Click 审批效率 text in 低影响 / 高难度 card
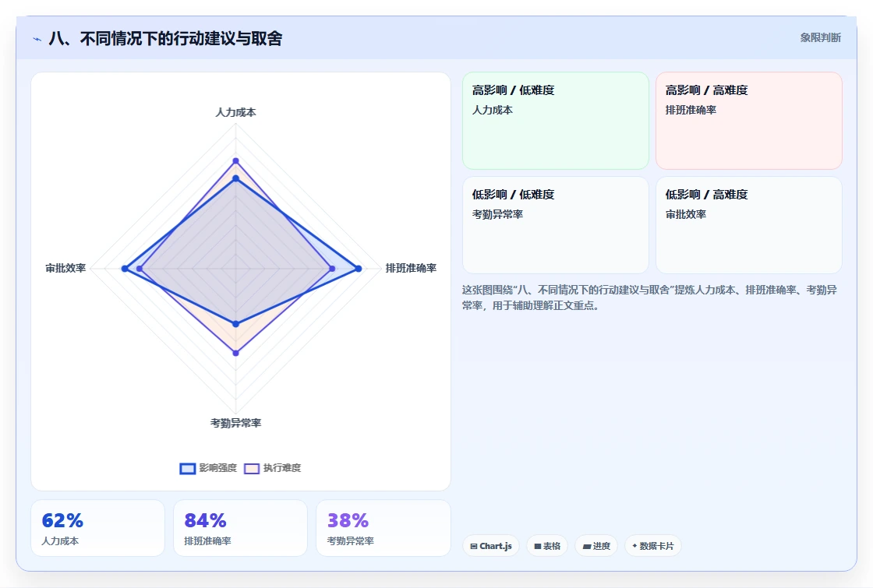873x588 pixels. pyautogui.click(x=685, y=214)
